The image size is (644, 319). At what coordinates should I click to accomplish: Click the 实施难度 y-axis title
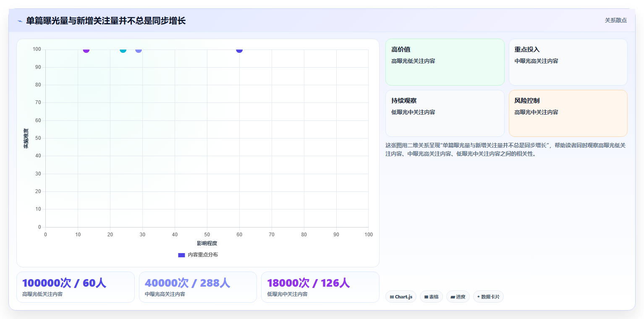click(26, 138)
